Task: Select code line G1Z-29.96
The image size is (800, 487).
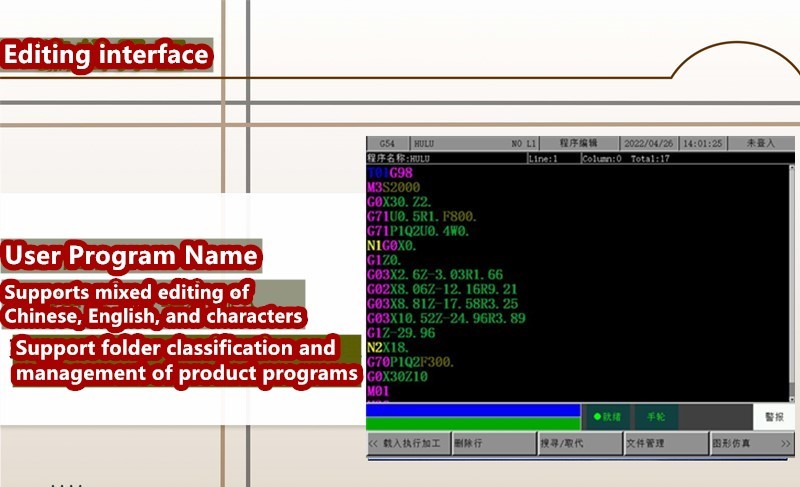Action: pos(401,333)
